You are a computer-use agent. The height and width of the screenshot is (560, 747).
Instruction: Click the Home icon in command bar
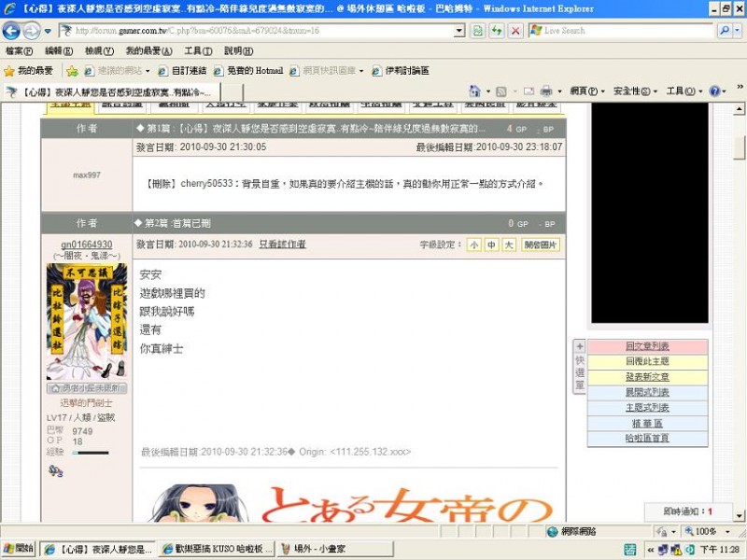(475, 91)
